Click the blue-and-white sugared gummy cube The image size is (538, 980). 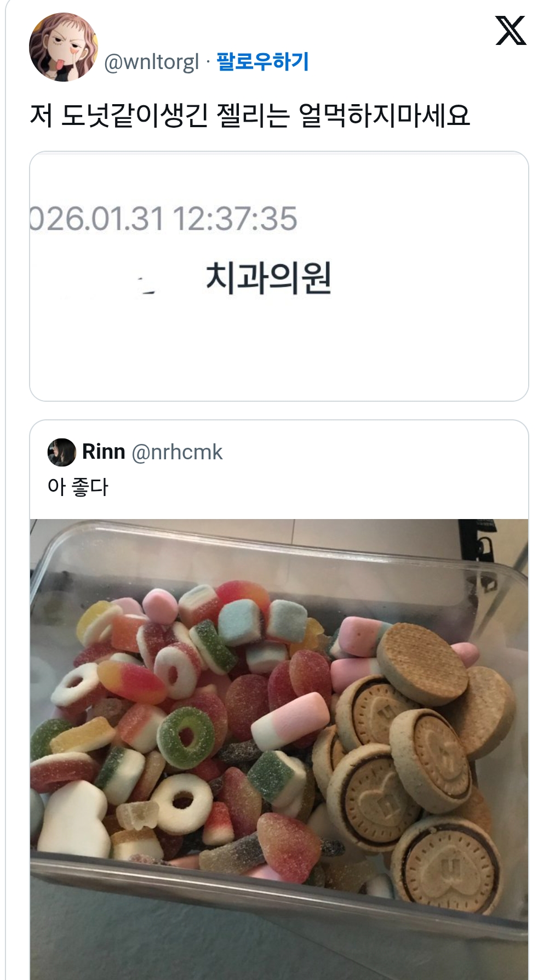[242, 621]
